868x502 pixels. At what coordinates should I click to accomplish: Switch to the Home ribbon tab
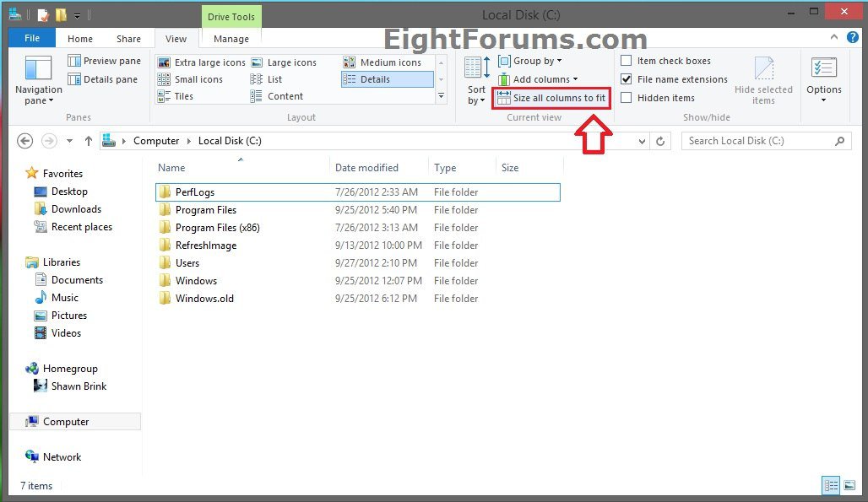(x=80, y=39)
